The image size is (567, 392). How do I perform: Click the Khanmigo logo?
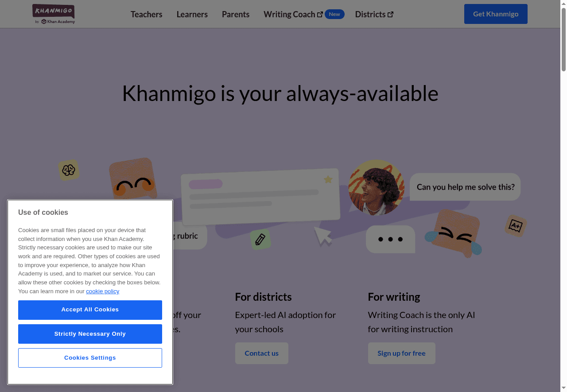pyautogui.click(x=53, y=10)
